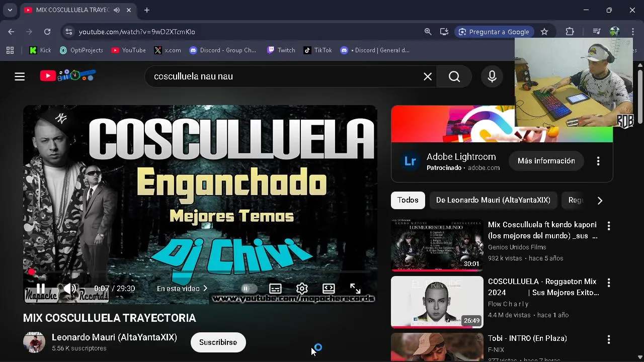
Task: Seek on the red video progress bar
Action: (200, 272)
